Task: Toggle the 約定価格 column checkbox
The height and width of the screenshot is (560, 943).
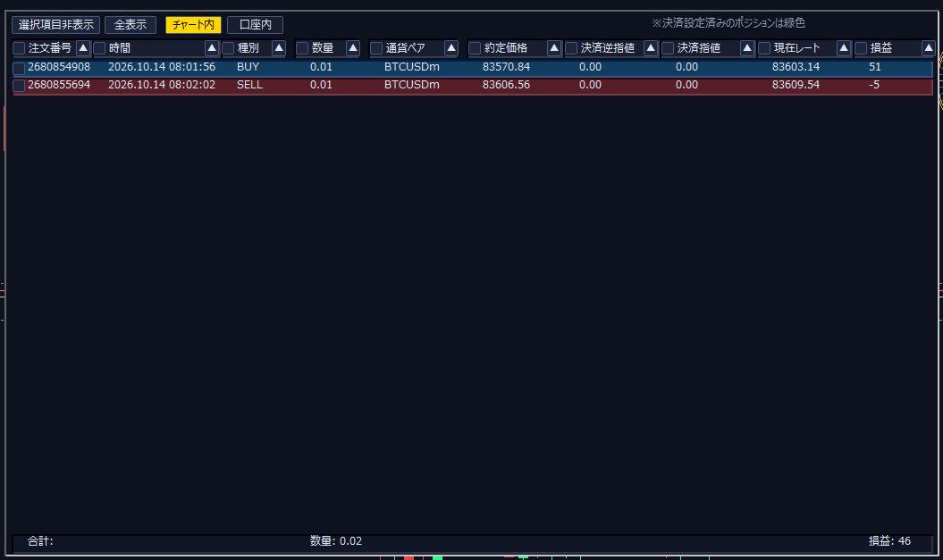Action: click(x=475, y=48)
